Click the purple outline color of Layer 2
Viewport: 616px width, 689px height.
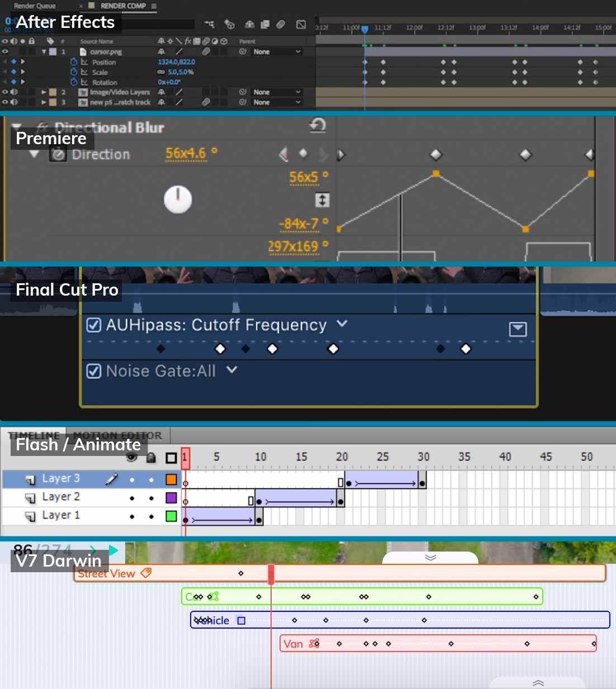point(171,498)
